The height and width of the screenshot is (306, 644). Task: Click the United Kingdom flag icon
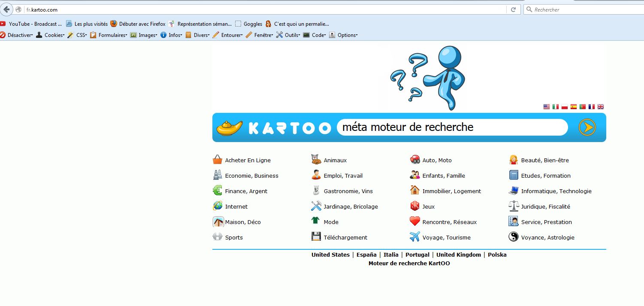pos(601,106)
